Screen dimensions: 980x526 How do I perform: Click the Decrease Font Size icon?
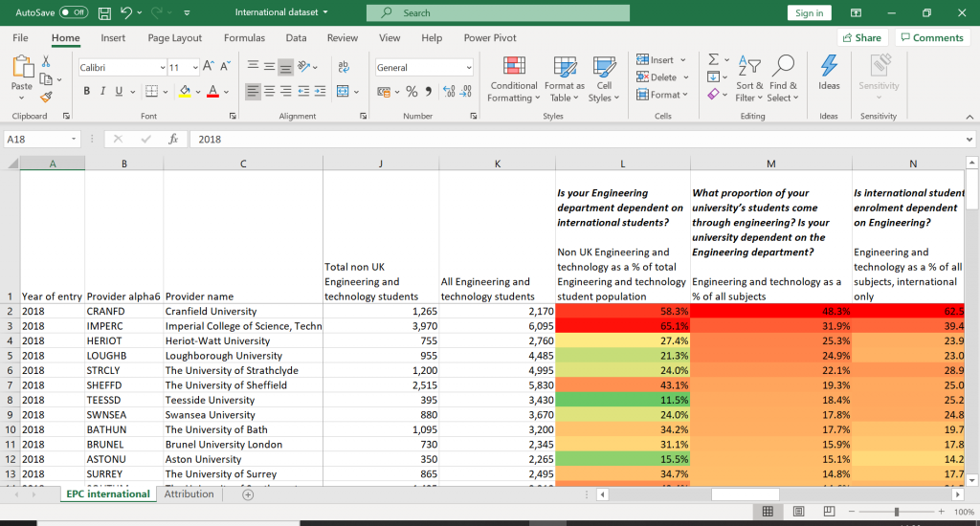point(225,66)
